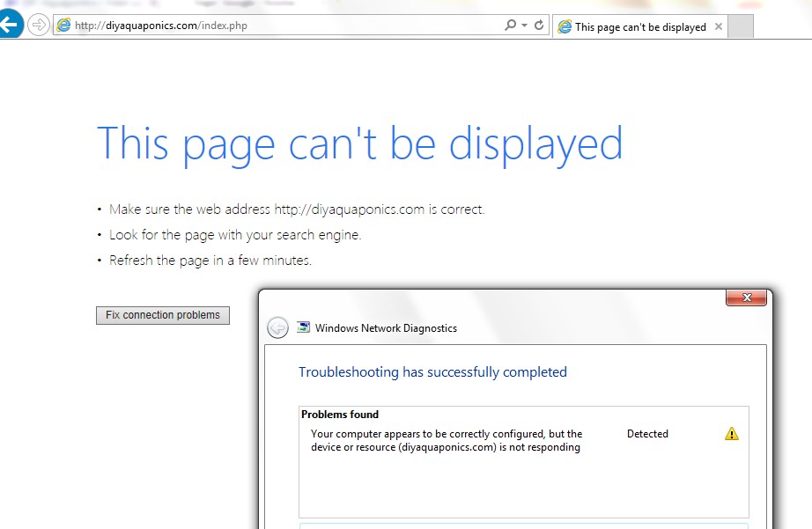Close the 'This page can't be displayed' tab
Image resolution: width=812 pixels, height=529 pixels.
(719, 26)
